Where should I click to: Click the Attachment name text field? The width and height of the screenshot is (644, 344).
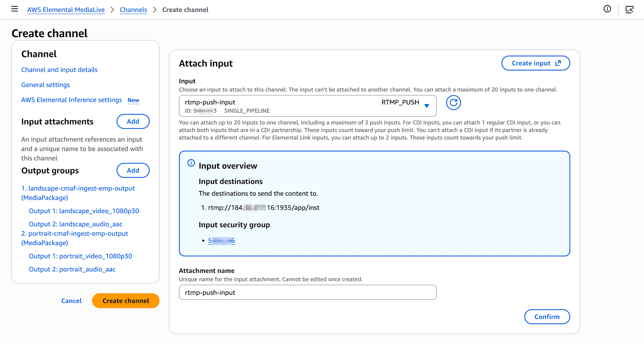[308, 293]
